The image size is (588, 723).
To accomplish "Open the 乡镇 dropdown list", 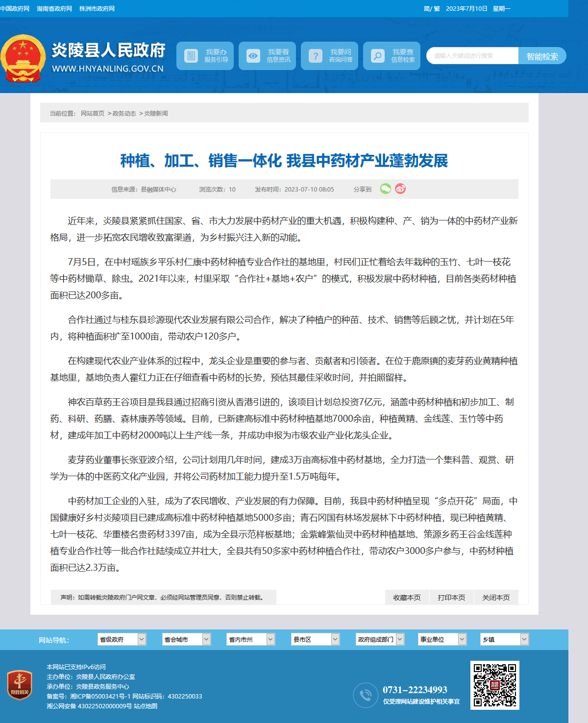I will tap(505, 639).
